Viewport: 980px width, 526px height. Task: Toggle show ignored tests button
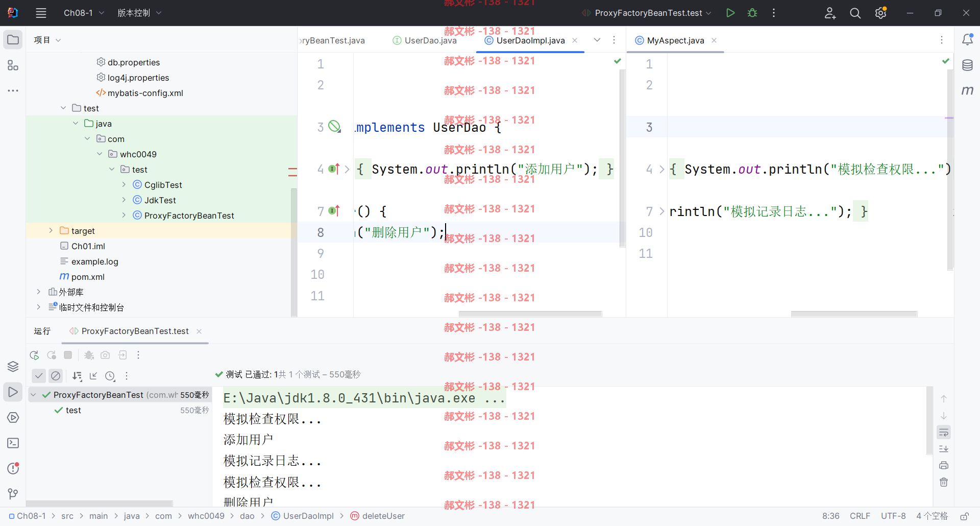tap(56, 376)
